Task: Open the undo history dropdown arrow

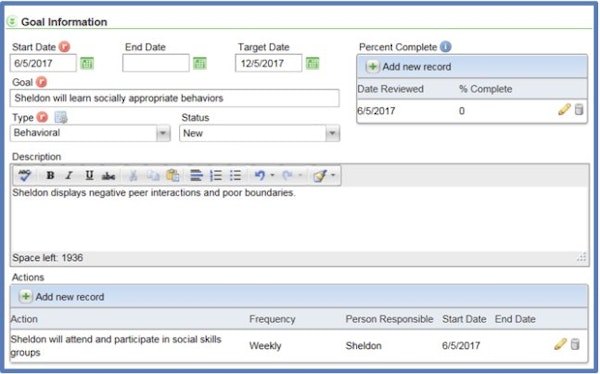Action: coord(272,175)
